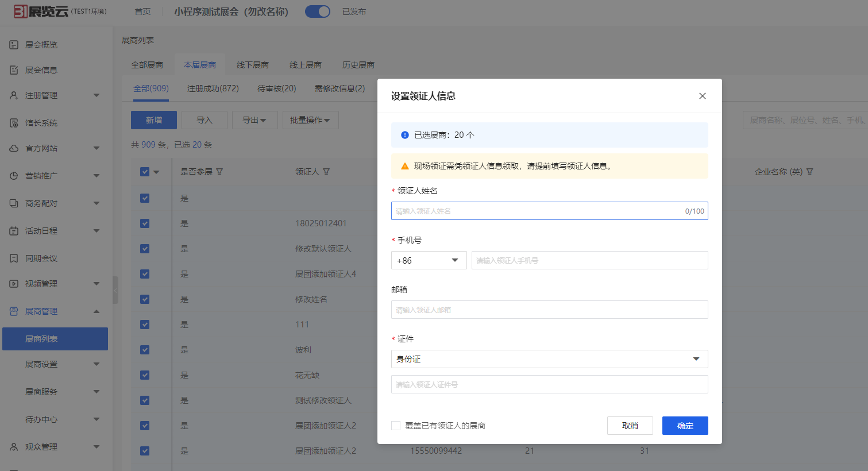Screen dimensions: 868x471
Task: Filter the 企业名称 (英) column
Action: pos(809,172)
